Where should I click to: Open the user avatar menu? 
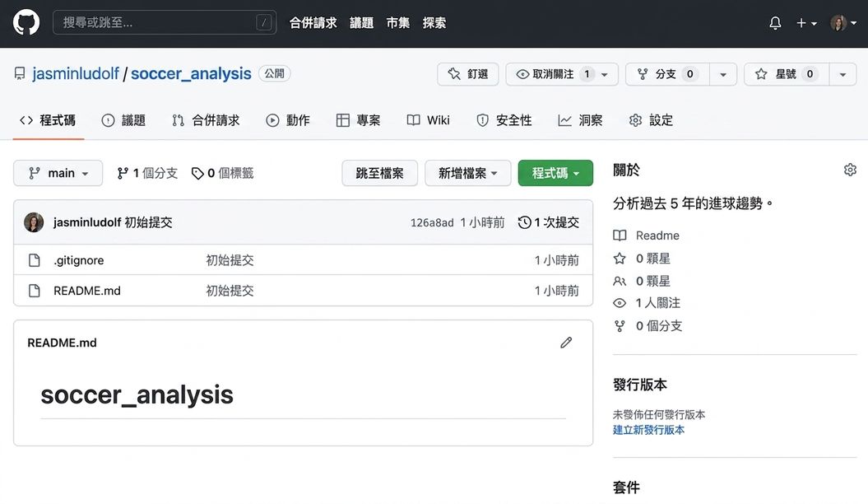tap(843, 23)
